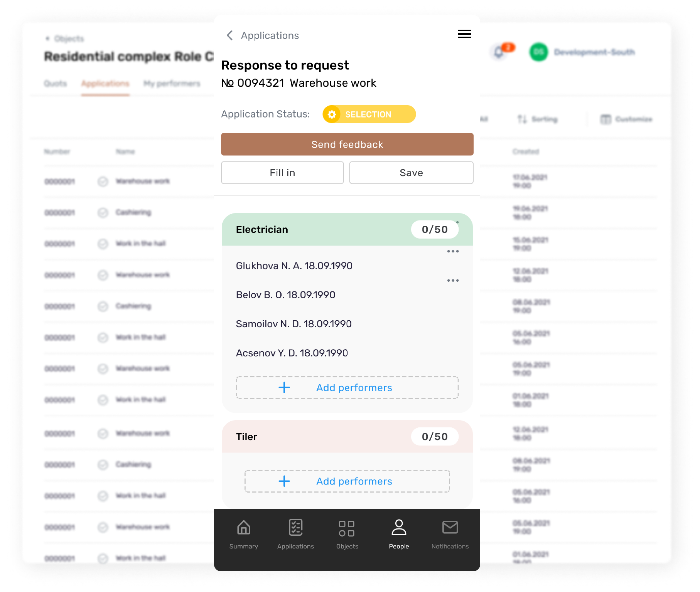Viewport: 700px width, 592px height.
Task: Click the Fill in button
Action: [282, 173]
